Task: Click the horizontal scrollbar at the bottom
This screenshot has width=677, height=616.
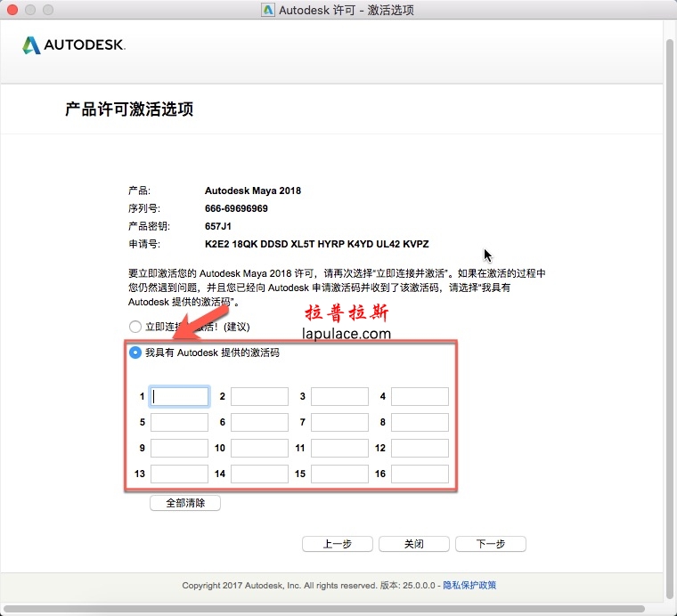Action: tap(324, 609)
